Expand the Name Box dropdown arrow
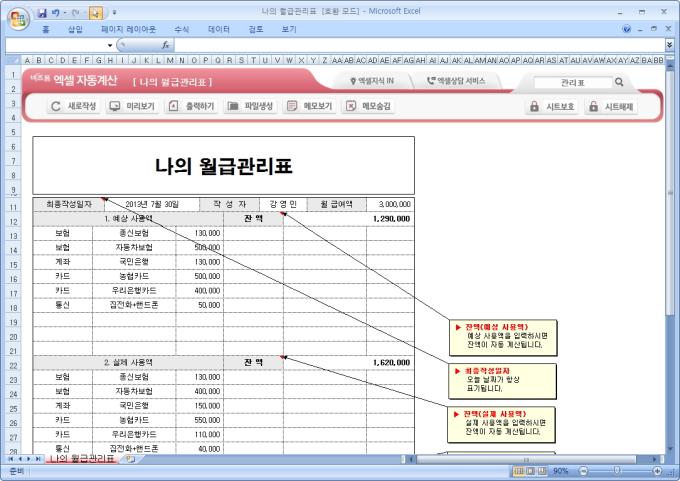 coord(110,45)
